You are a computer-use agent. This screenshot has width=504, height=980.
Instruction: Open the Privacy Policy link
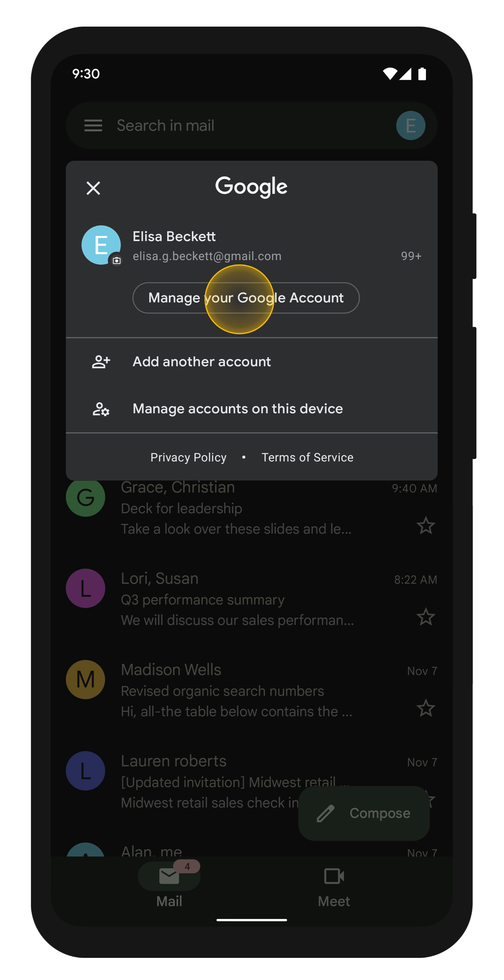click(188, 457)
